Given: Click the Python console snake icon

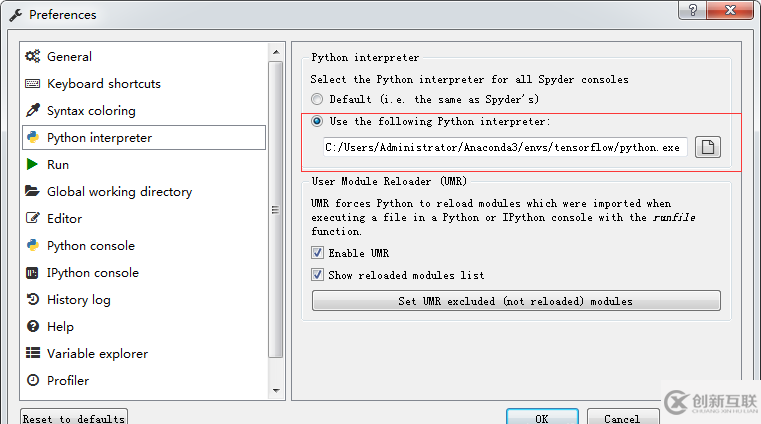Looking at the screenshot, I should point(33,245).
